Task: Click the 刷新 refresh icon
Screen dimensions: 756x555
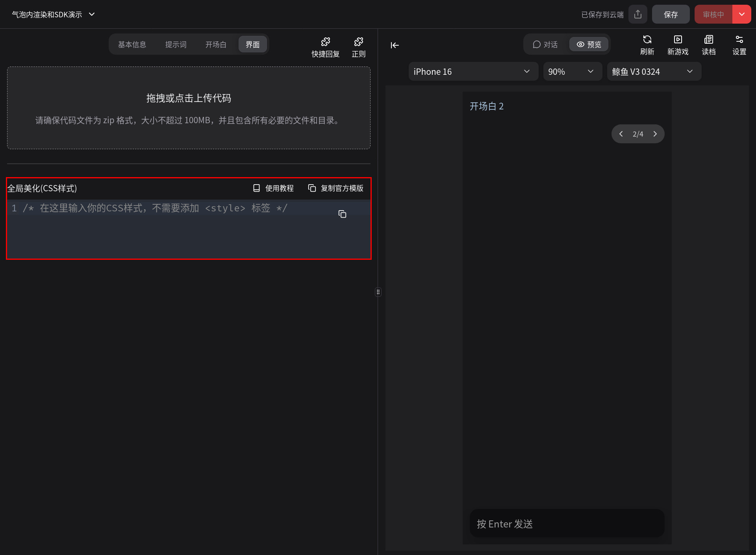Action: (x=647, y=45)
